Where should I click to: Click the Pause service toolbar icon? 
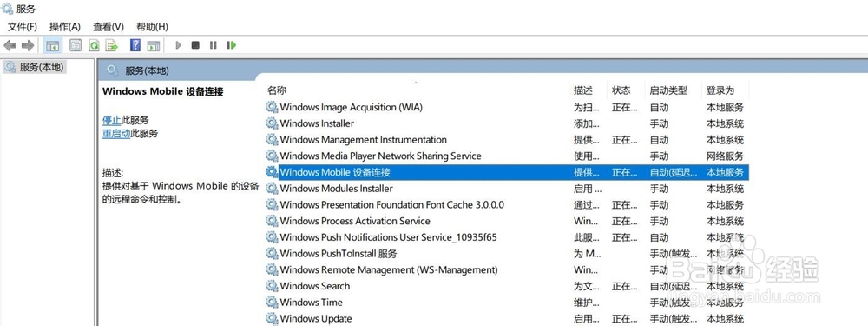coord(214,45)
